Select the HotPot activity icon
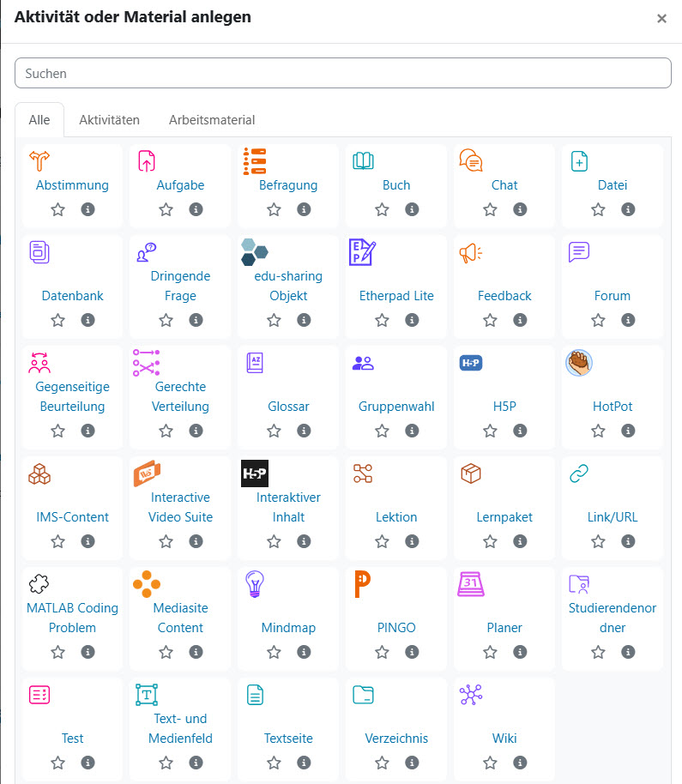 [579, 363]
